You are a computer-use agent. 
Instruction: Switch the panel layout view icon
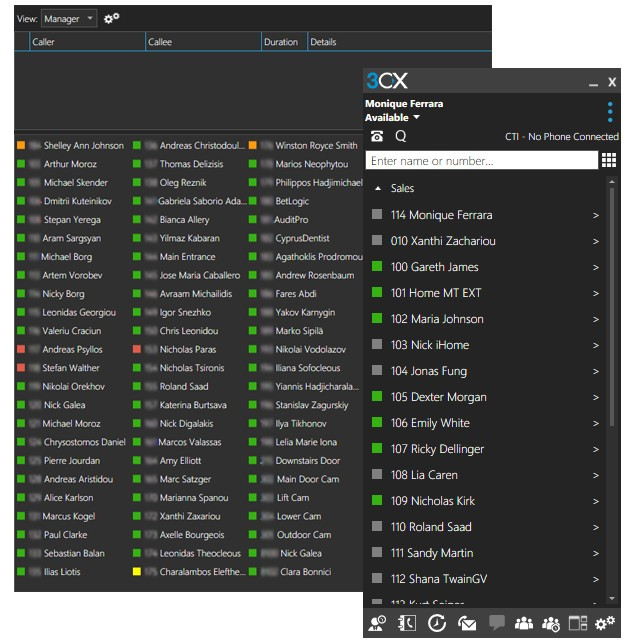[578, 623]
